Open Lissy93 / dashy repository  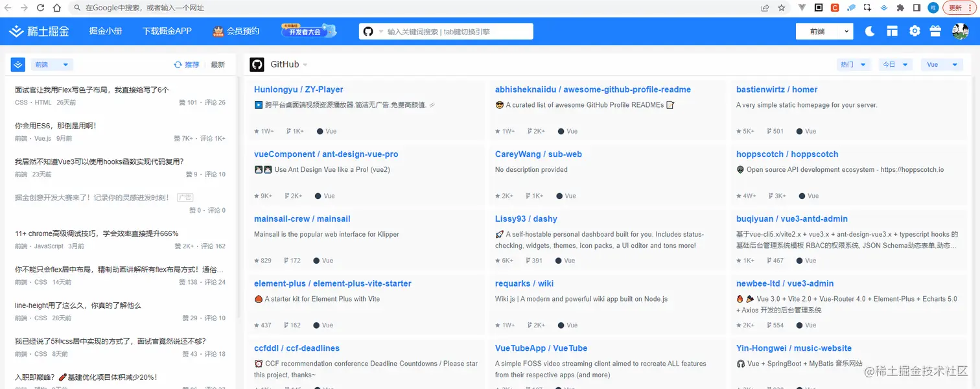(x=526, y=219)
